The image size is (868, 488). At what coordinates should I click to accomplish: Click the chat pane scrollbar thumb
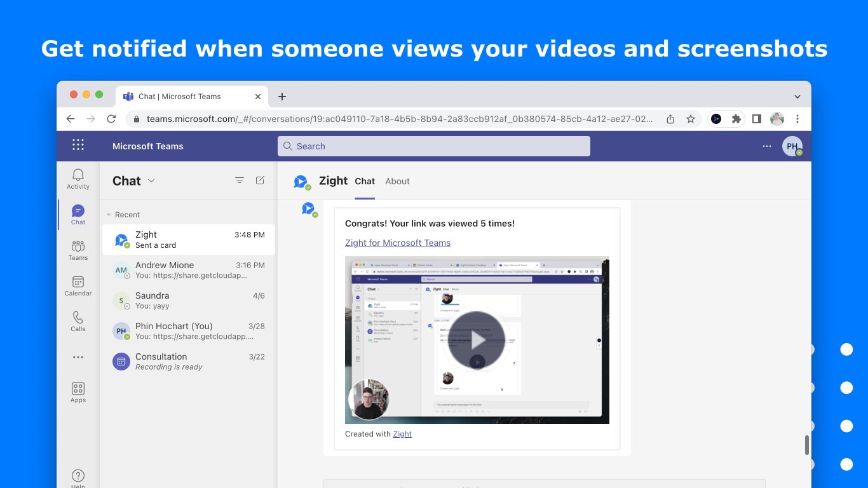click(x=807, y=445)
